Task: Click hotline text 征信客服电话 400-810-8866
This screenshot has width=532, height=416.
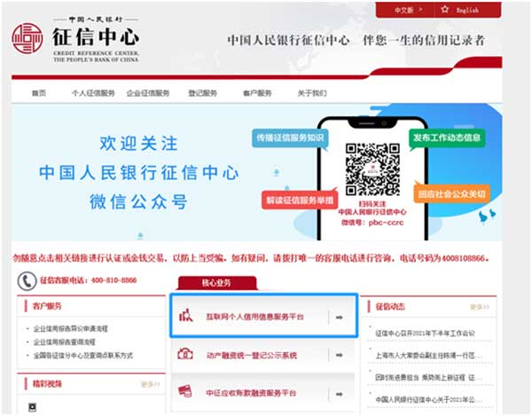Action: pyautogui.click(x=88, y=280)
